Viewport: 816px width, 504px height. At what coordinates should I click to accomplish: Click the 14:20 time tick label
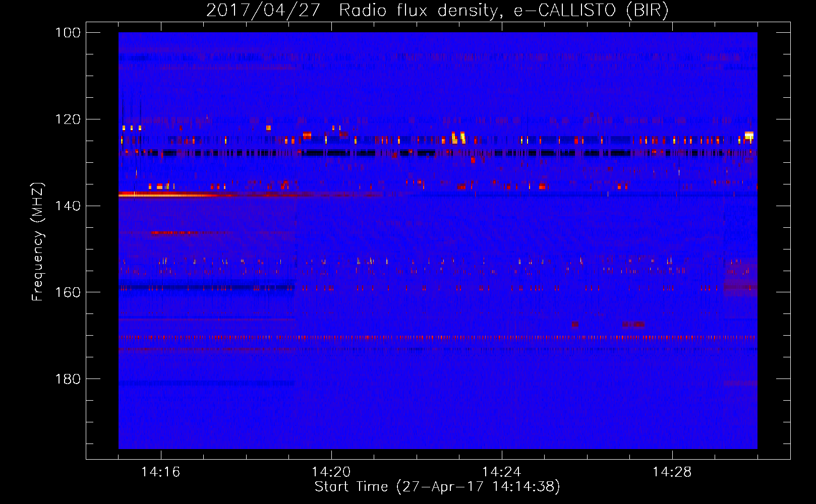[331, 472]
